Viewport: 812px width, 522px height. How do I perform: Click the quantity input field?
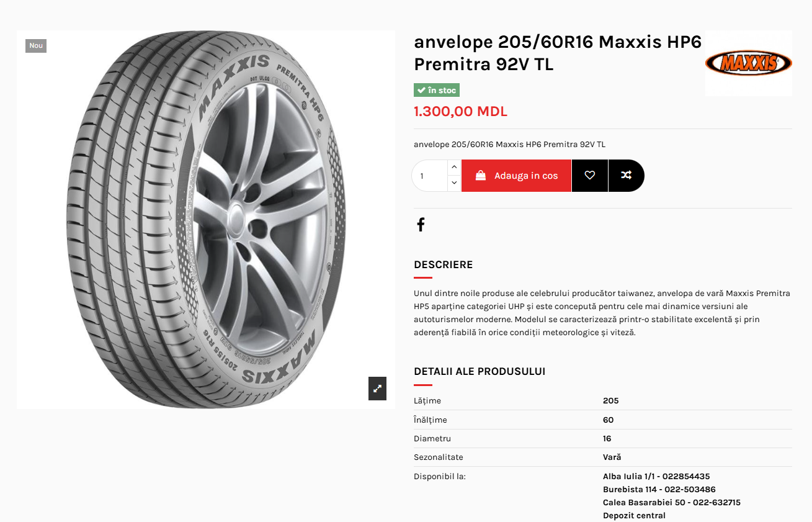click(430, 176)
